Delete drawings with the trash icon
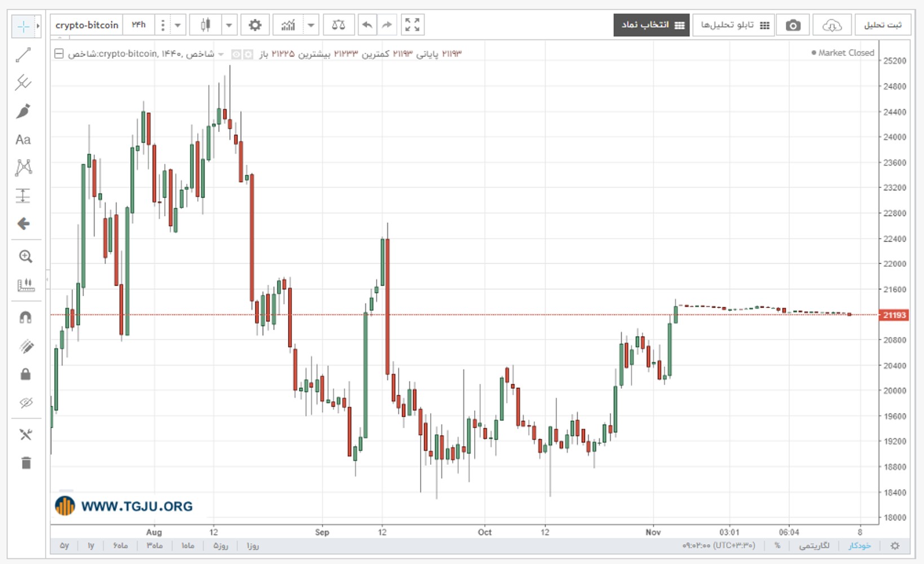Screen dimensions: 924x564 click(26, 463)
